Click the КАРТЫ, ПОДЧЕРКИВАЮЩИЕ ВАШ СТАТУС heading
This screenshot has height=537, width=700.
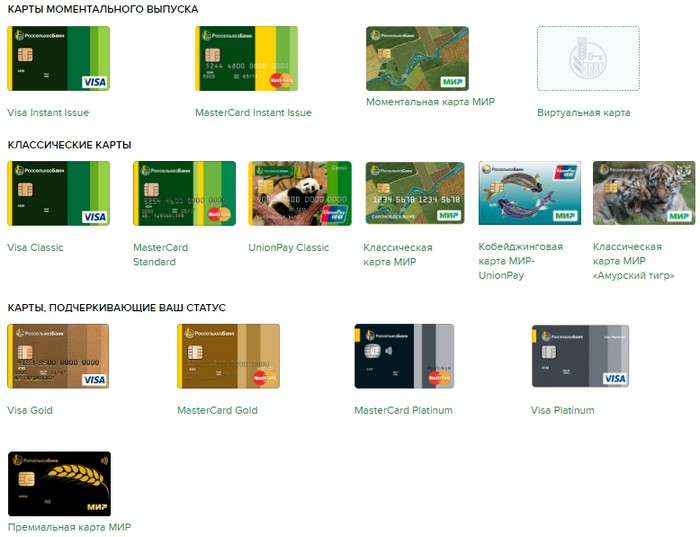[x=117, y=308]
